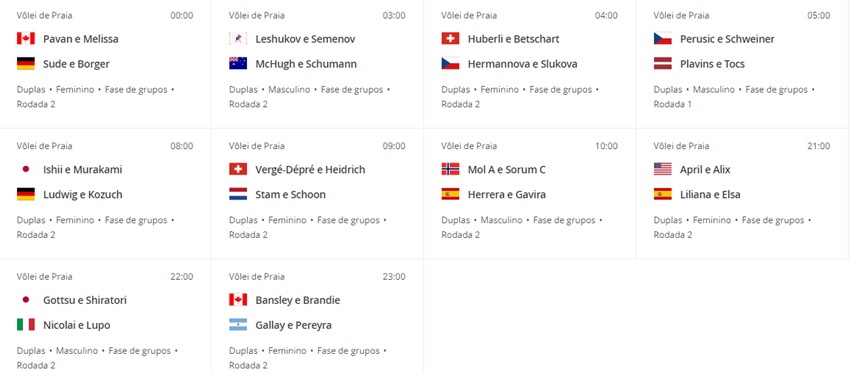Image resolution: width=850 pixels, height=372 pixels.
Task: Click the Germany flag next to Sude e Borger
Action: tap(25, 63)
